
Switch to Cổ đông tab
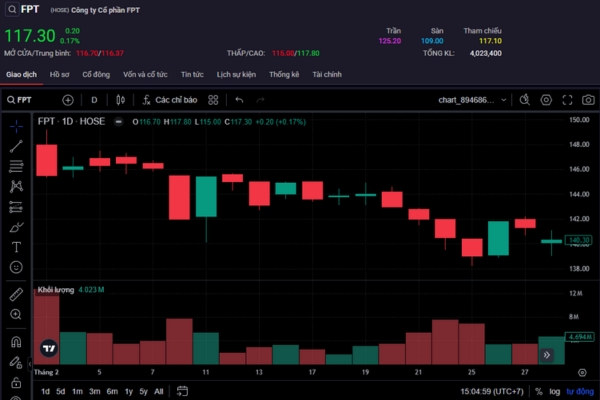click(x=96, y=75)
